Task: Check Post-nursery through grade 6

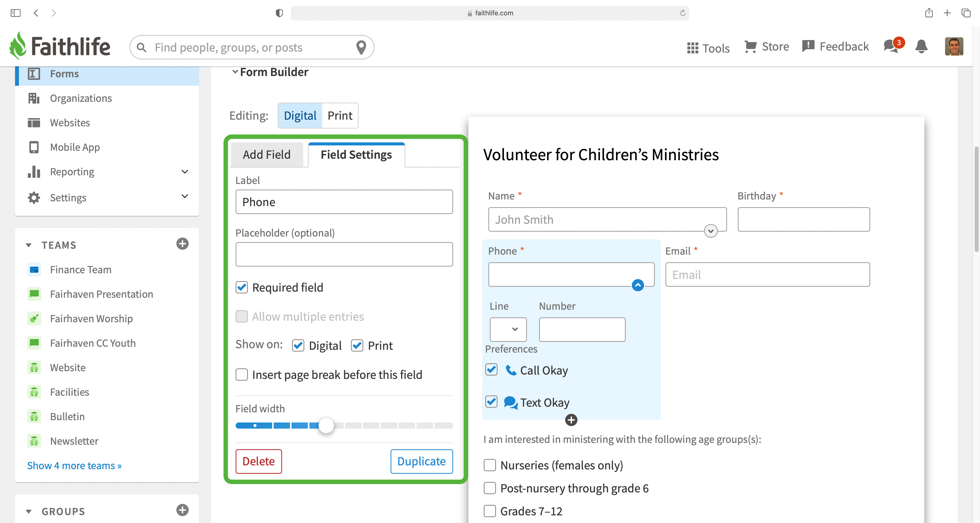Action: (490, 488)
